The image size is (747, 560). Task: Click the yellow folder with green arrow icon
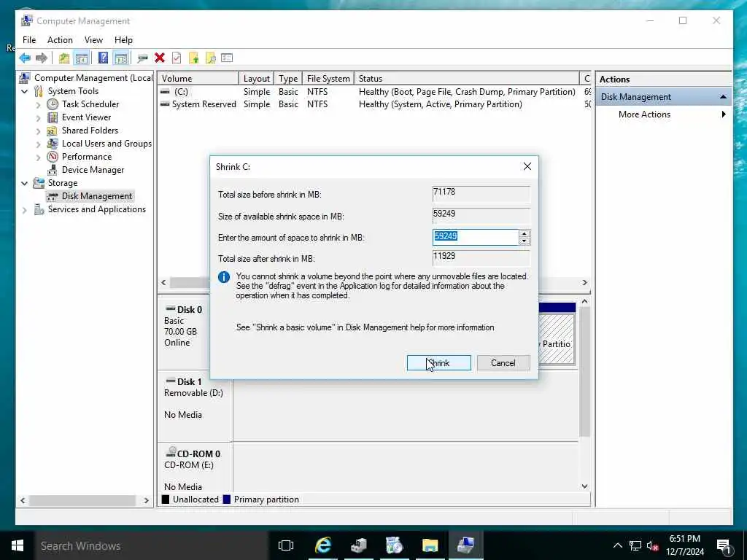click(193, 58)
